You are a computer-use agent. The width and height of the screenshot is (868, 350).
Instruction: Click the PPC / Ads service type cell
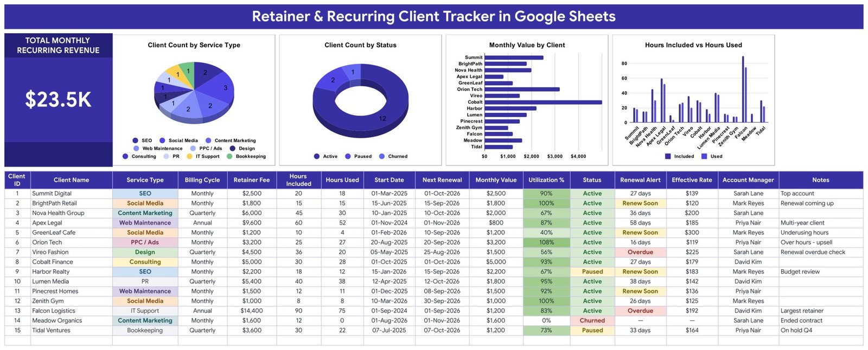(x=145, y=243)
